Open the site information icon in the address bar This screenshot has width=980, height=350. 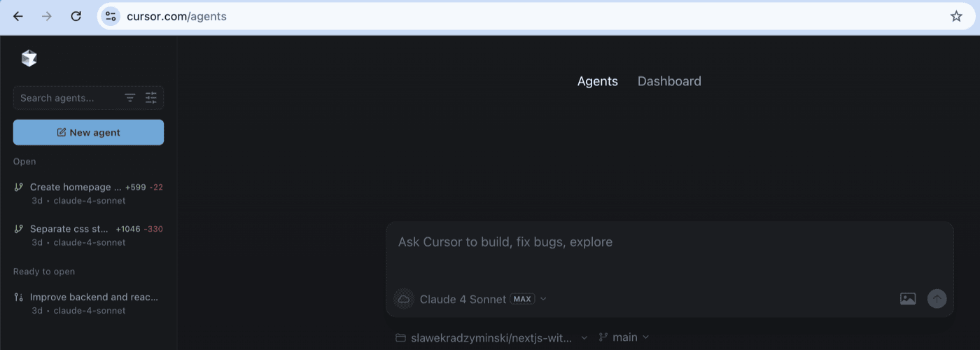pyautogui.click(x=111, y=16)
